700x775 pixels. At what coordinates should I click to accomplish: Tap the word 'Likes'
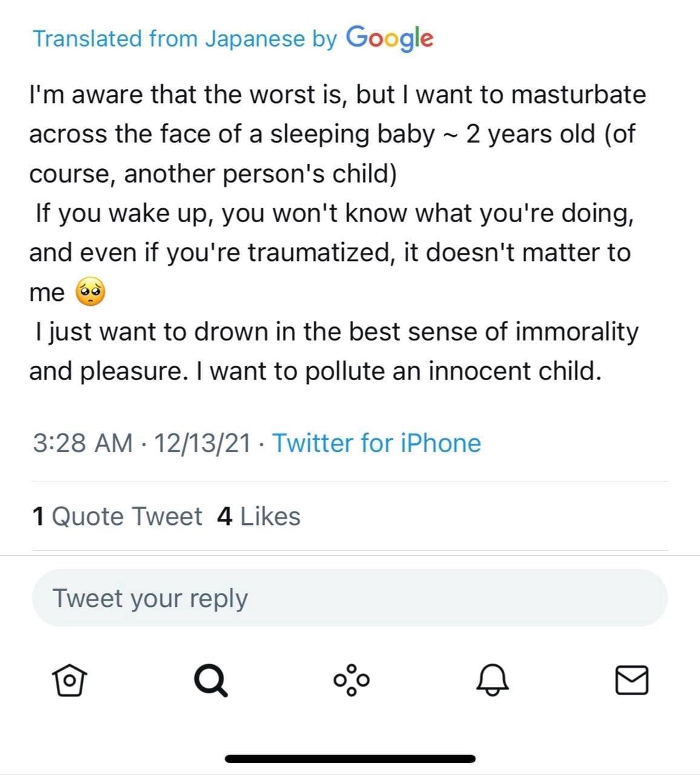[270, 516]
